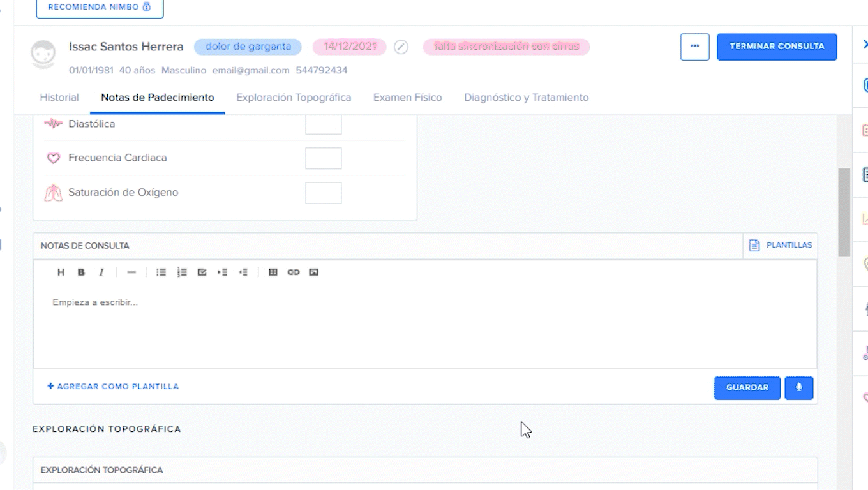868x490 pixels.
Task: Switch to the Historial tab
Action: coord(59,97)
